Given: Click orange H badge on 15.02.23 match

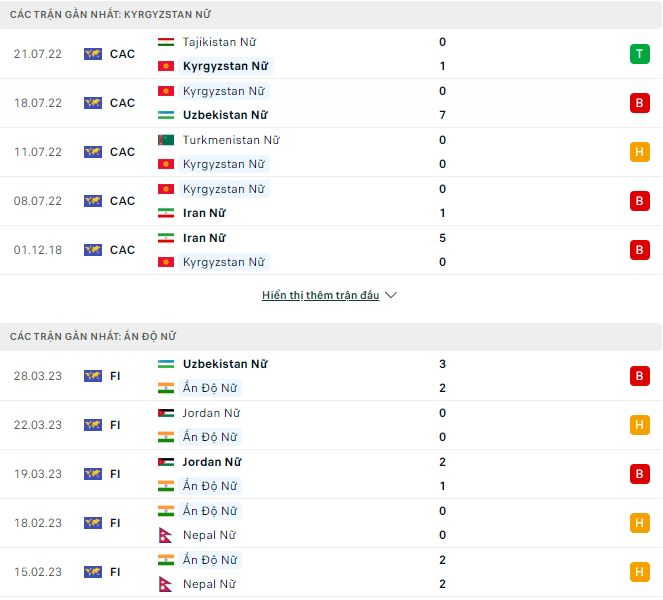Looking at the screenshot, I should click(x=639, y=572).
